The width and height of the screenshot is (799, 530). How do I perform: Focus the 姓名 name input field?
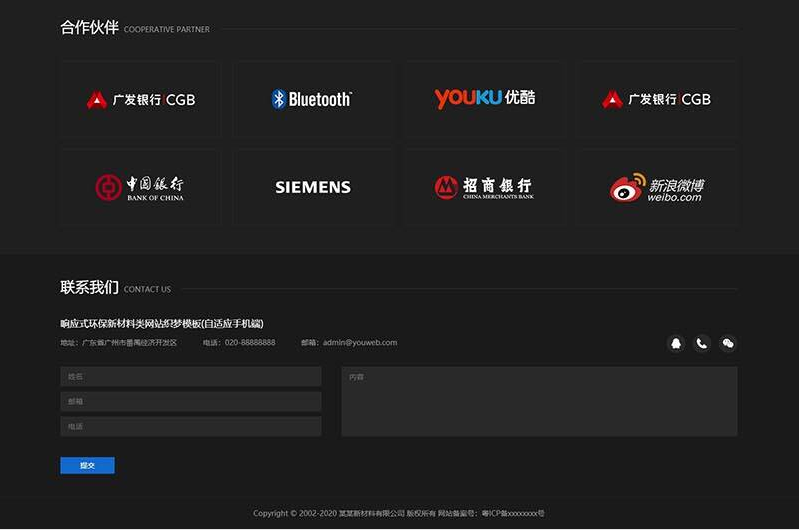click(x=190, y=376)
